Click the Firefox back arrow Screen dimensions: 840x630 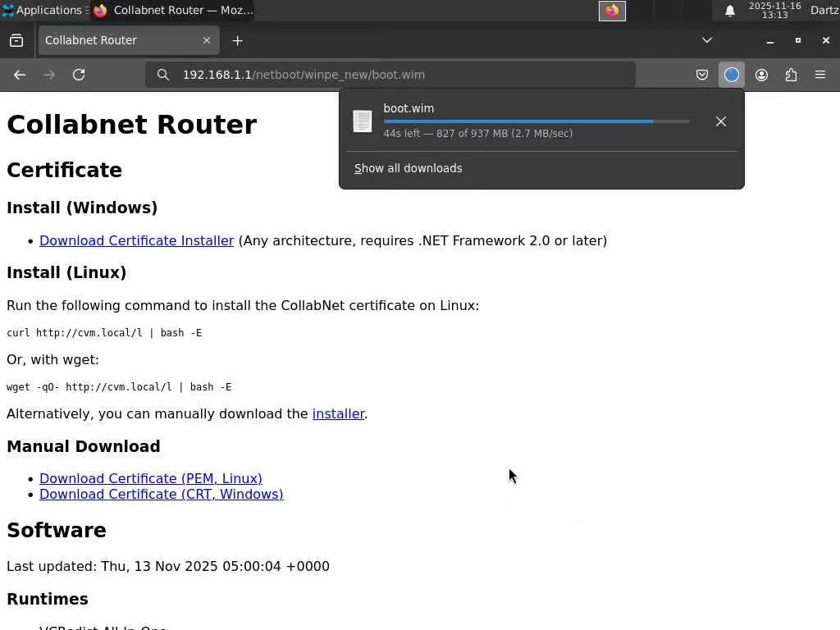pos(20,75)
